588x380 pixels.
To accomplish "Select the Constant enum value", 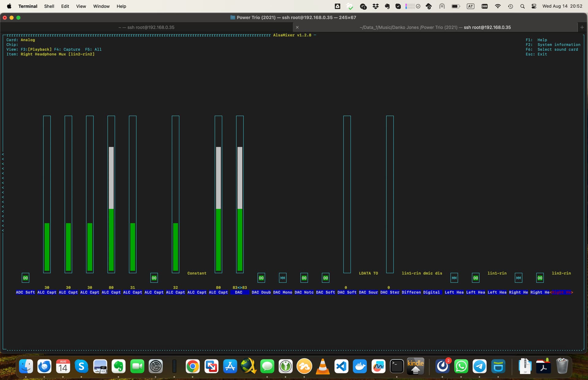I will 197,273.
